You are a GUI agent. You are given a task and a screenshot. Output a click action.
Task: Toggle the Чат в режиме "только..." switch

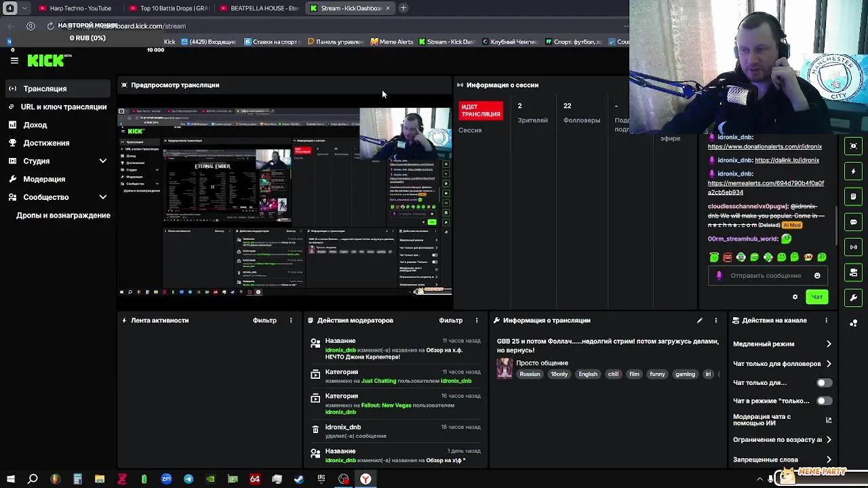(824, 401)
